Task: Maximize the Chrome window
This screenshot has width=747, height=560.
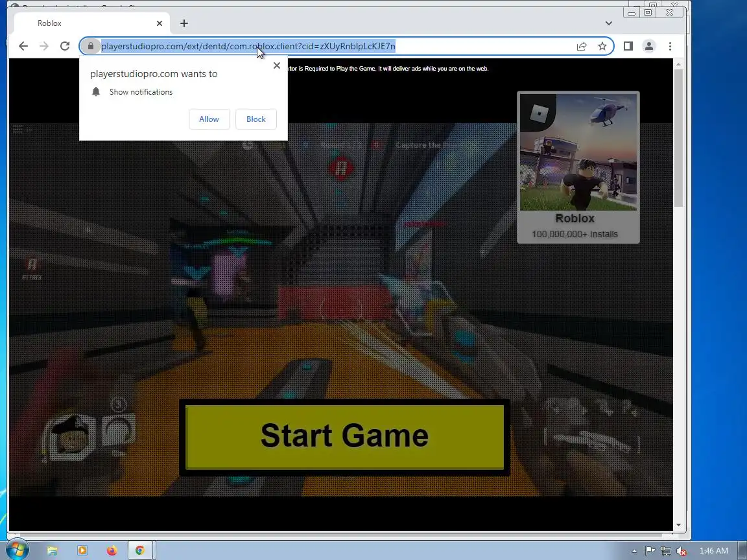Action: tap(648, 12)
